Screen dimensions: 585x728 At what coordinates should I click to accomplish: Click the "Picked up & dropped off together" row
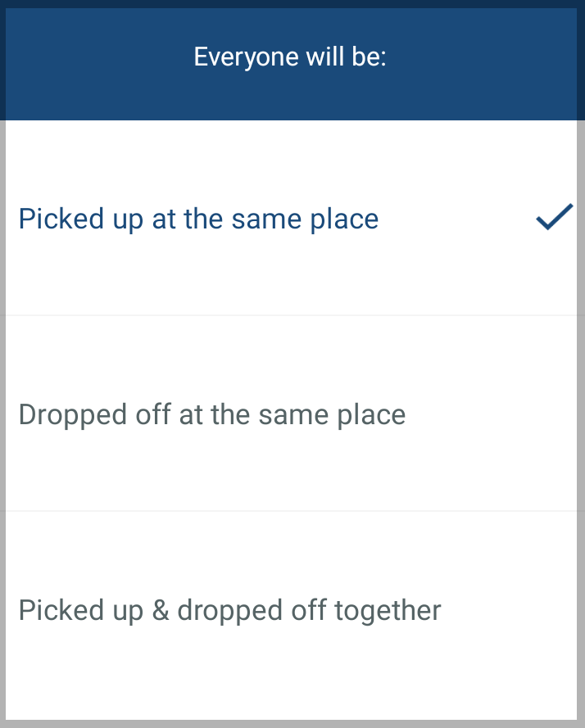(x=291, y=611)
